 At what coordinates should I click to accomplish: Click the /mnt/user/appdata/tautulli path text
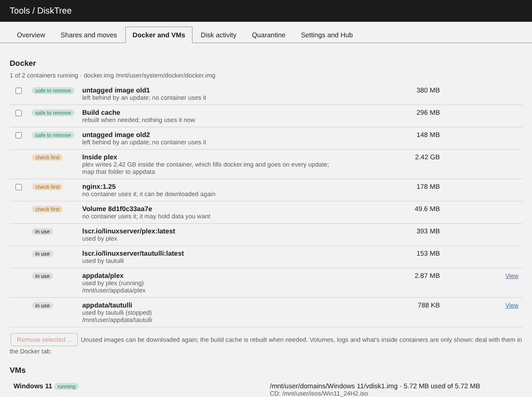117,320
